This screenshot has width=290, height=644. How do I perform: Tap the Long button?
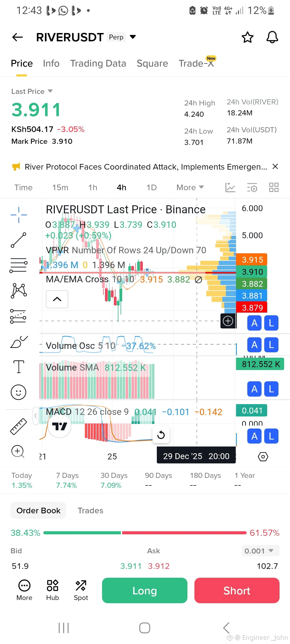click(x=144, y=590)
